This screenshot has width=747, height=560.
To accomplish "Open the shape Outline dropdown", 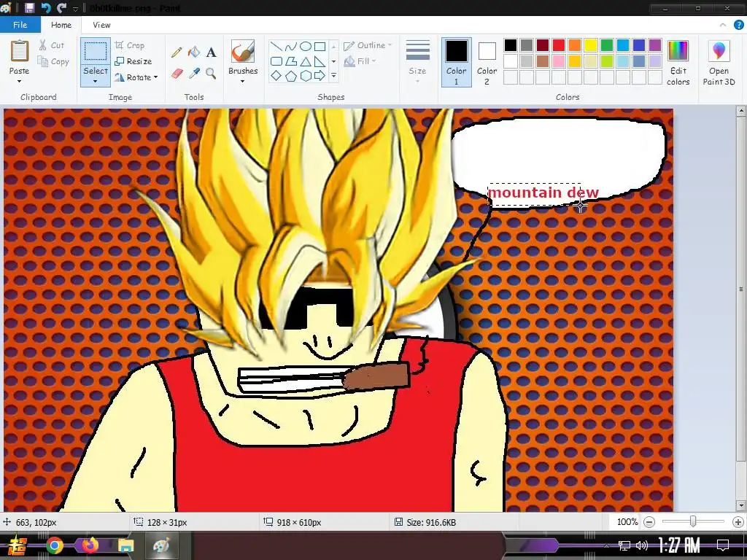I will point(368,45).
